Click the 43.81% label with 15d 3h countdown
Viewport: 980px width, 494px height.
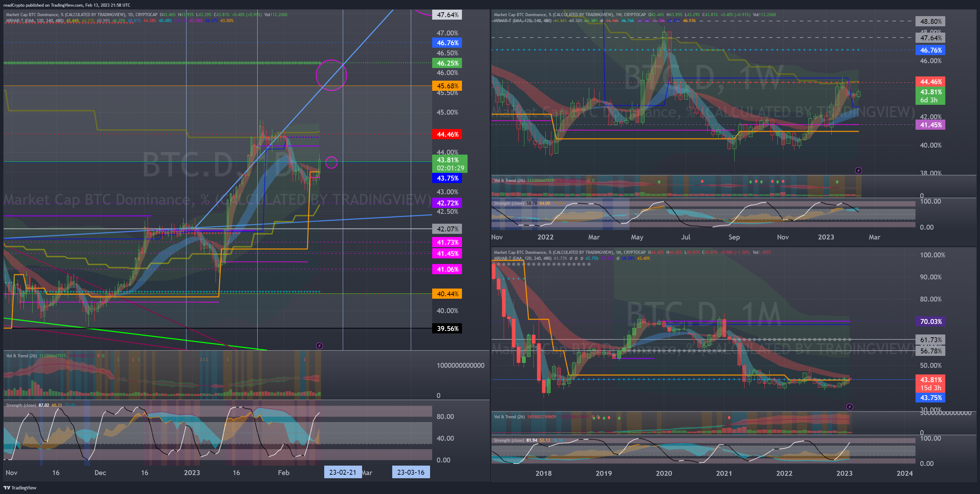930,383
